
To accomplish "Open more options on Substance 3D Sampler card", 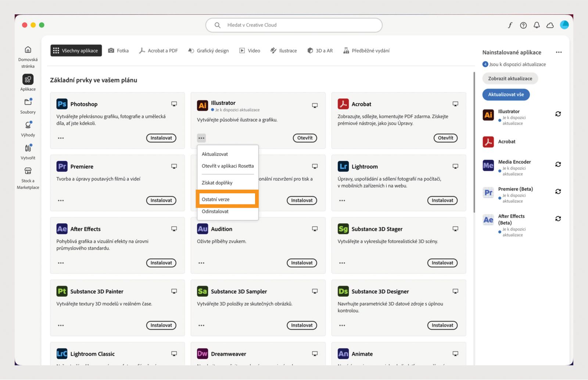I will (x=201, y=326).
